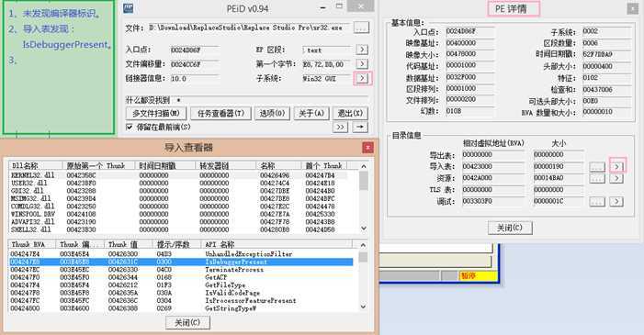Open first bytes disassembler arrow button

click(x=361, y=63)
